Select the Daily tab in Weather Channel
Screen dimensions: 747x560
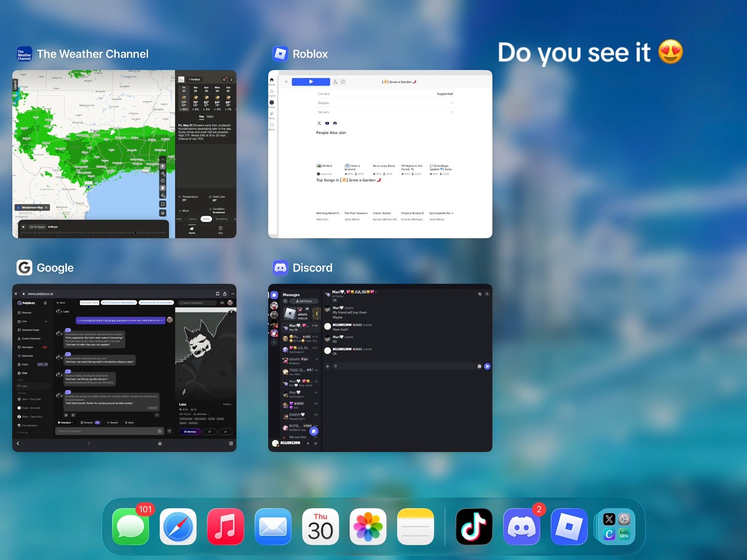206,219
